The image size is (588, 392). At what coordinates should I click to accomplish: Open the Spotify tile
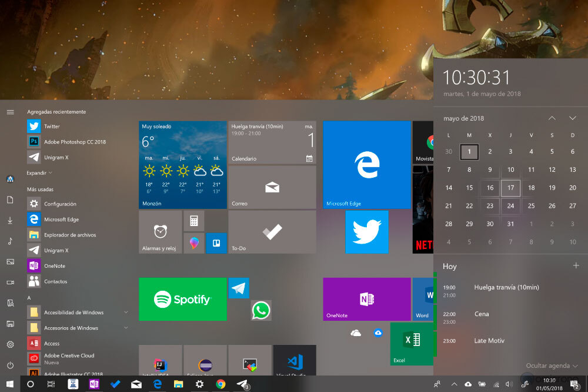[182, 299]
